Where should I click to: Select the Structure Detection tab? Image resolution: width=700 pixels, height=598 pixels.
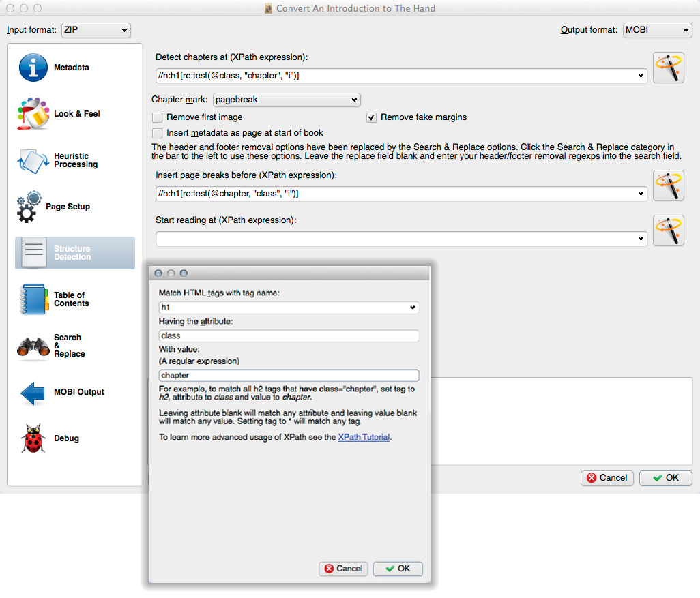[75, 253]
